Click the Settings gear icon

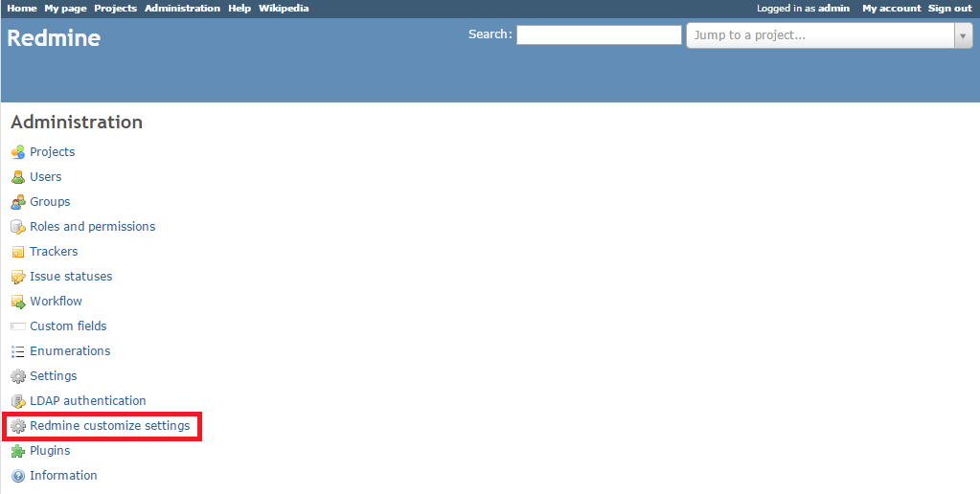click(x=18, y=376)
